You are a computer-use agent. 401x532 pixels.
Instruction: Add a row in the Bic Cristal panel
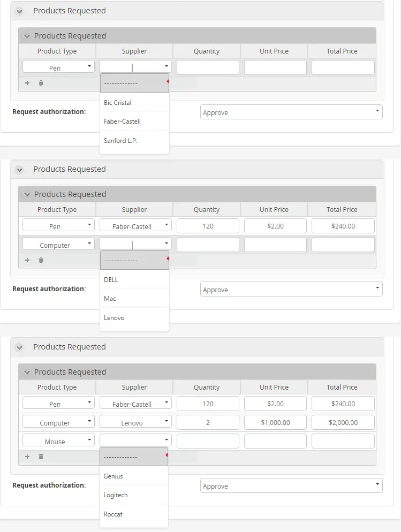click(x=27, y=83)
